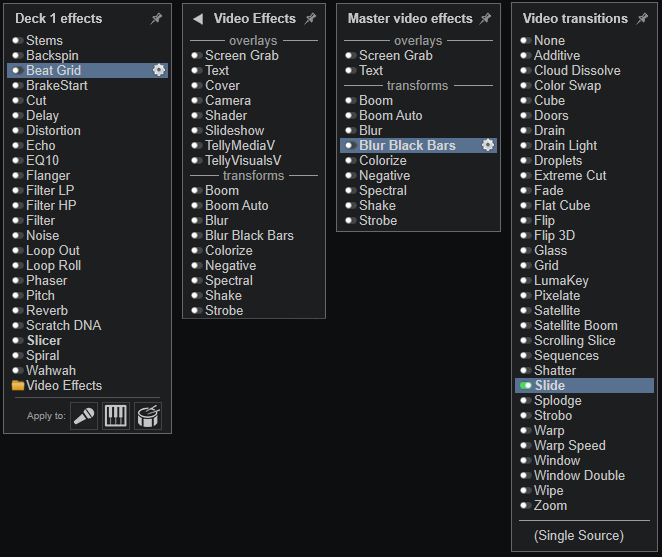Select the Slicer effect

[x=44, y=340]
